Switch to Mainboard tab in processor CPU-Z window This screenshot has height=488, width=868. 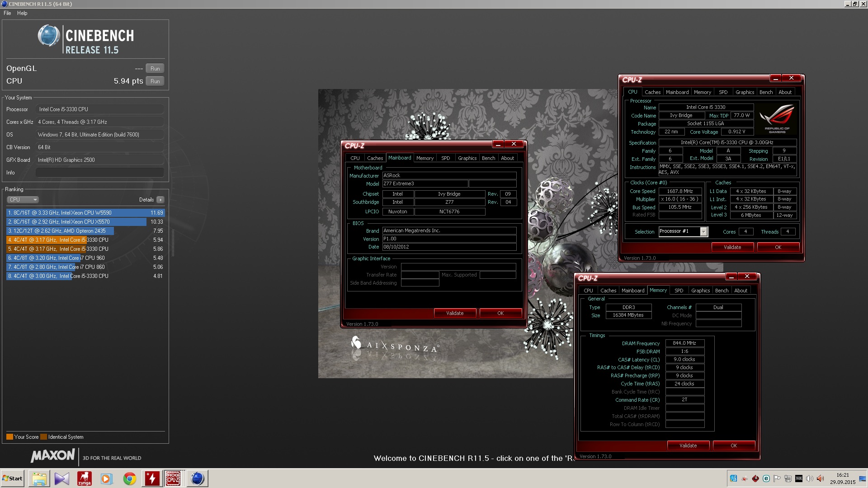pos(677,92)
